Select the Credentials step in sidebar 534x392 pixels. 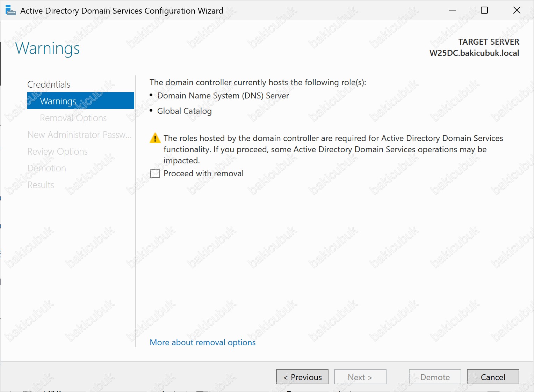coord(49,84)
